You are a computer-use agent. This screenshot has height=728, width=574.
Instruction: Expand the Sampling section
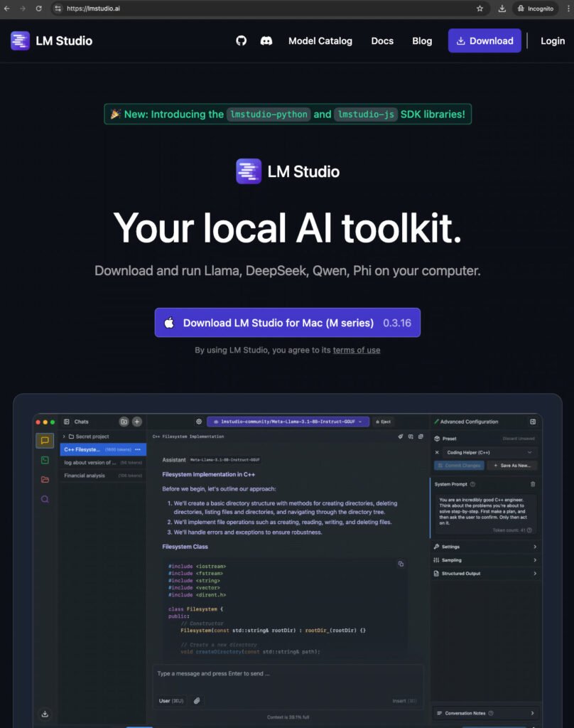click(485, 560)
